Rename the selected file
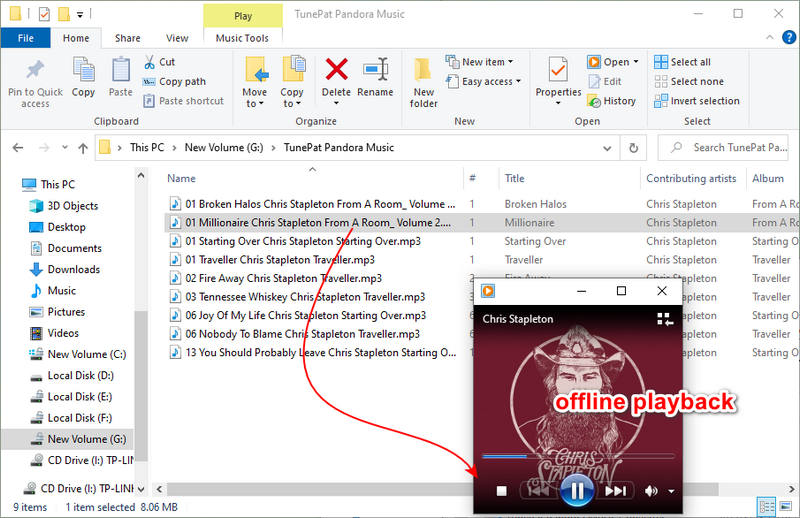 pyautogui.click(x=375, y=77)
